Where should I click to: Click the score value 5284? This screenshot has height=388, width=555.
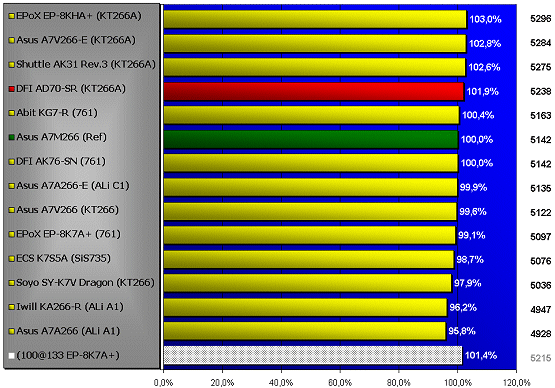tap(541, 43)
